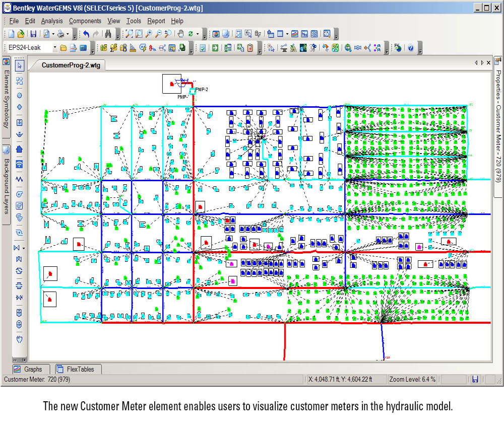Open the Refresh dropdown arrow
Viewport: 504px width, 435px height.
point(198,34)
